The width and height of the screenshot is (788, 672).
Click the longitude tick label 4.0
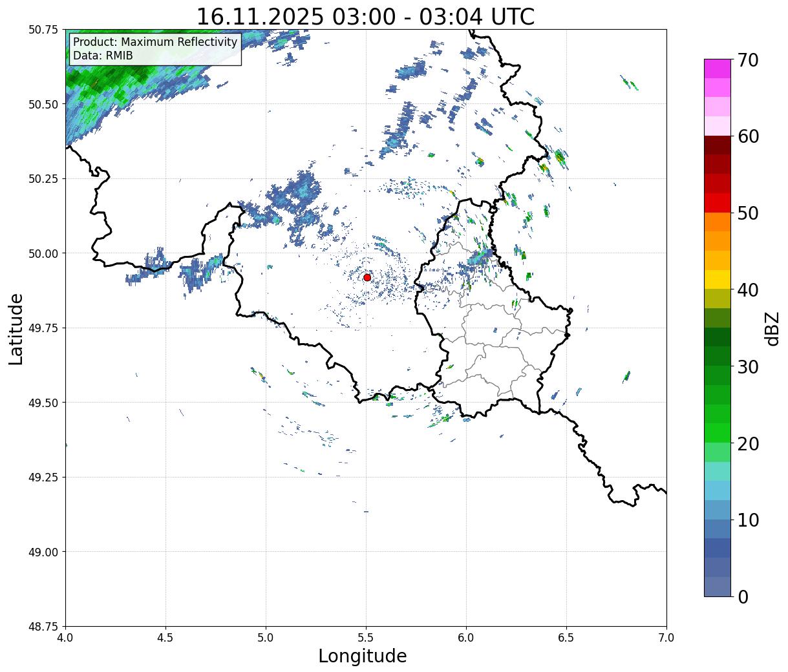click(65, 637)
